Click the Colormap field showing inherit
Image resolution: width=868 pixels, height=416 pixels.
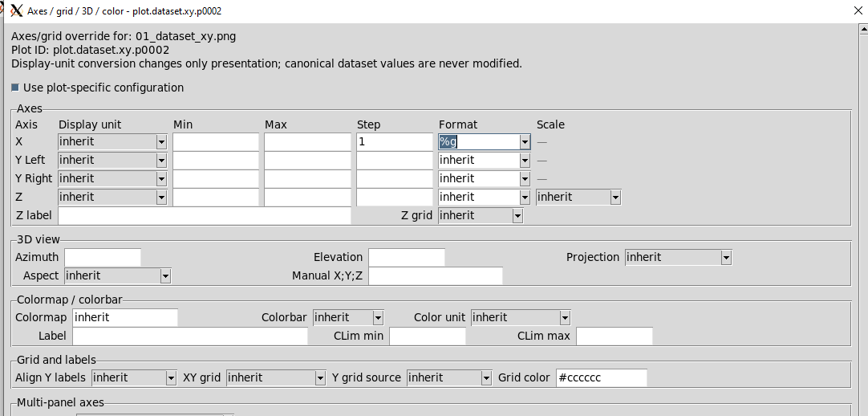[125, 317]
